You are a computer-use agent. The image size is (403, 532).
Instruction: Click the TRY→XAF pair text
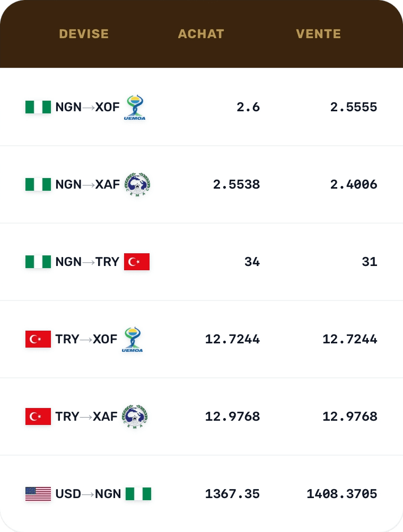[86, 416]
